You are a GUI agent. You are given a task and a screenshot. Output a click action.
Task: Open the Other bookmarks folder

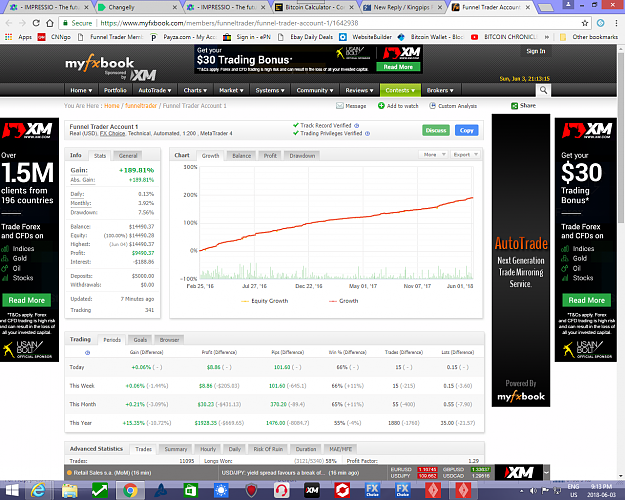pos(589,37)
